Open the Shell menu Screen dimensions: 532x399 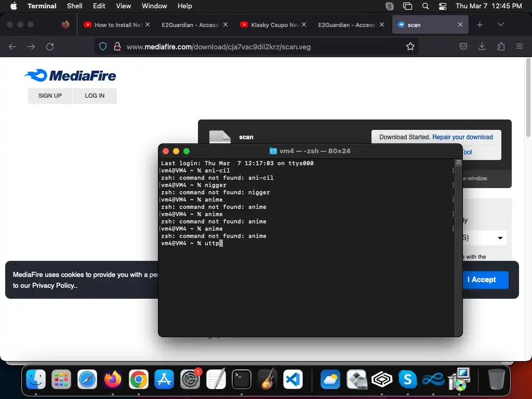coord(74,6)
